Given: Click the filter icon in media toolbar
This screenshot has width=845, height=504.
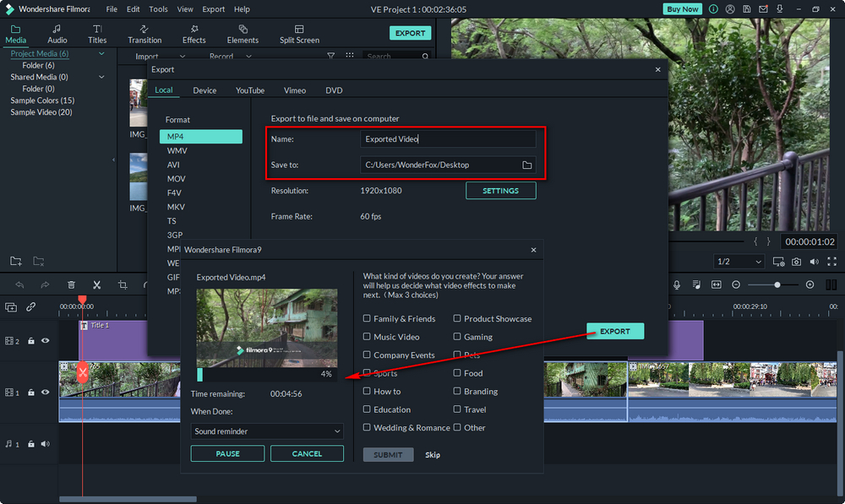Looking at the screenshot, I should pyautogui.click(x=331, y=56).
